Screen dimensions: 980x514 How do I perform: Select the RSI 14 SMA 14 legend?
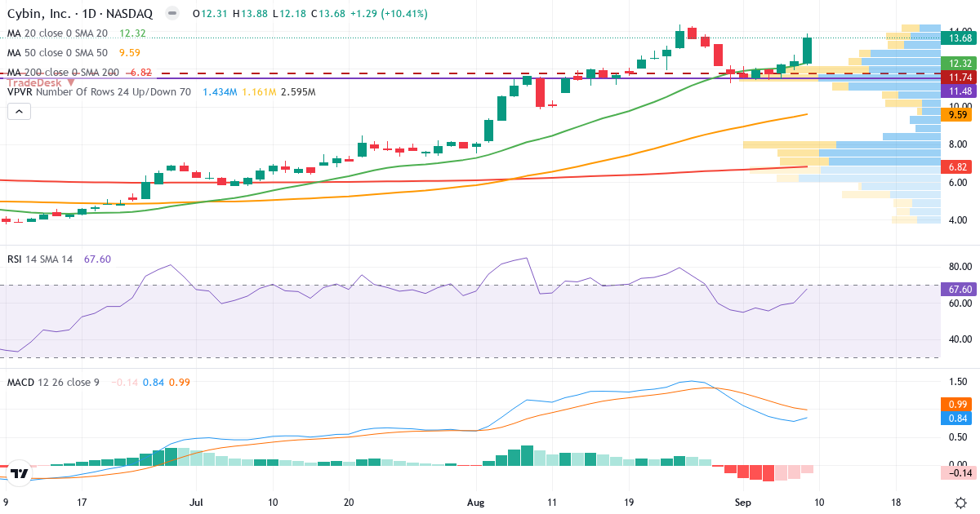(40, 259)
